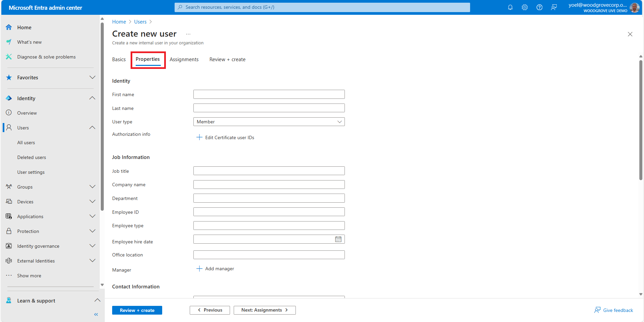Open the feedback icon in top bar

[x=554, y=7]
